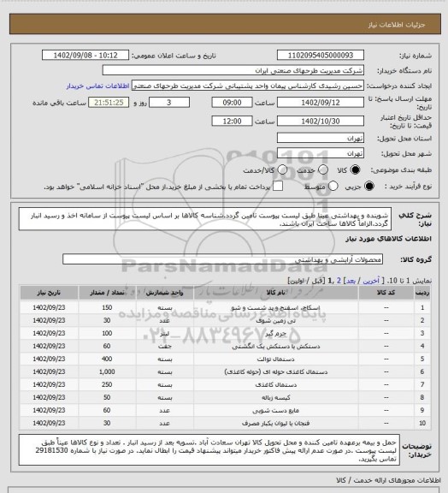Image resolution: width=448 pixels, height=493 pixels.
Task: Click the شماره نیاز field 1102095405000093
Action: click(x=321, y=55)
